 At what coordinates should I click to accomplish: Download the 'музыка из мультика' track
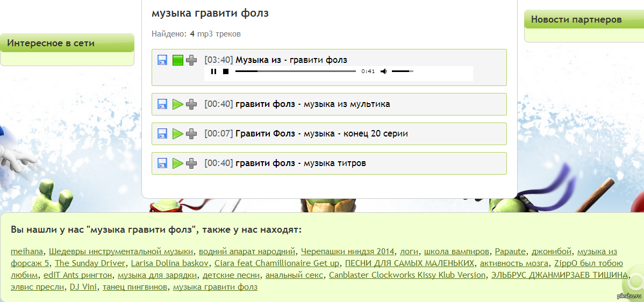tap(162, 104)
